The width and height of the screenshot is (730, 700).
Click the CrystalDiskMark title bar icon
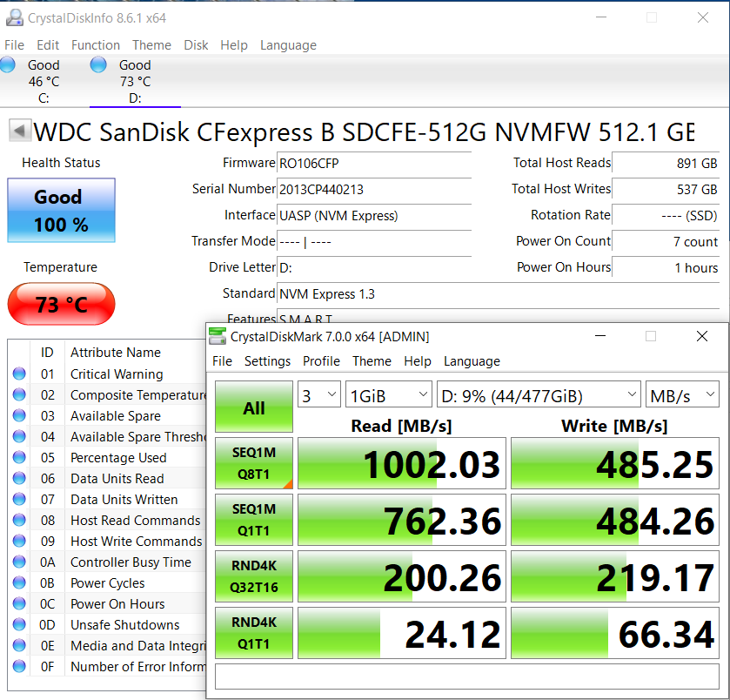217,336
